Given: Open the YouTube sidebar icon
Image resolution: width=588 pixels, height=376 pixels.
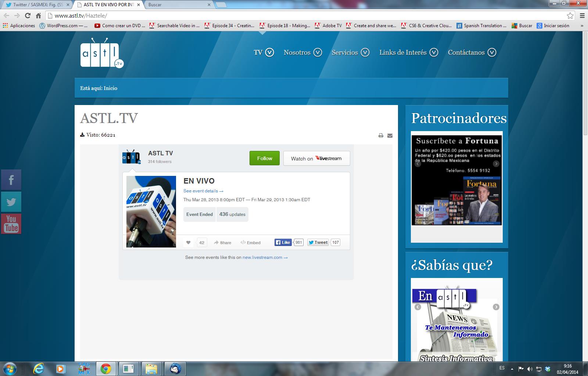Looking at the screenshot, I should click(11, 224).
